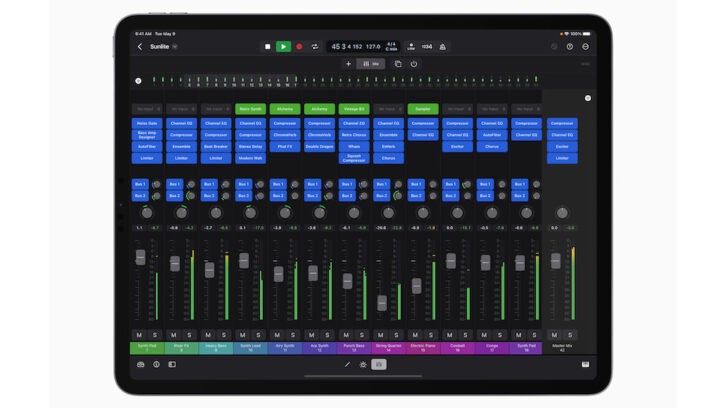
Task: Open first channel's No Input dropdown
Action: 147,109
